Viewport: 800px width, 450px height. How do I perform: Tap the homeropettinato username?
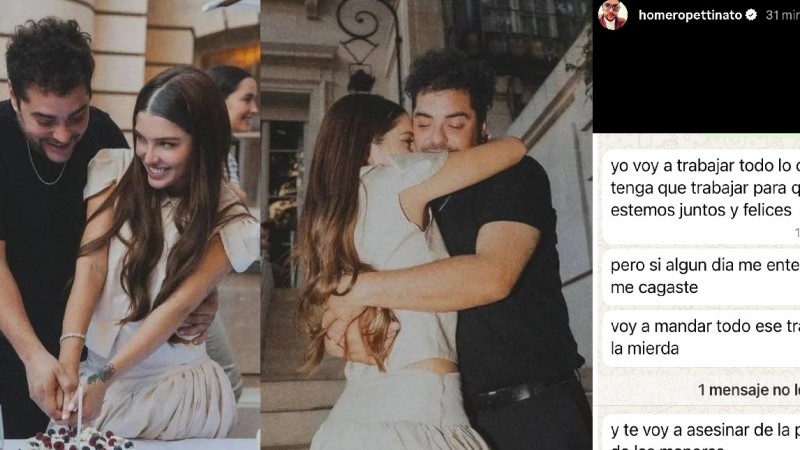click(690, 16)
